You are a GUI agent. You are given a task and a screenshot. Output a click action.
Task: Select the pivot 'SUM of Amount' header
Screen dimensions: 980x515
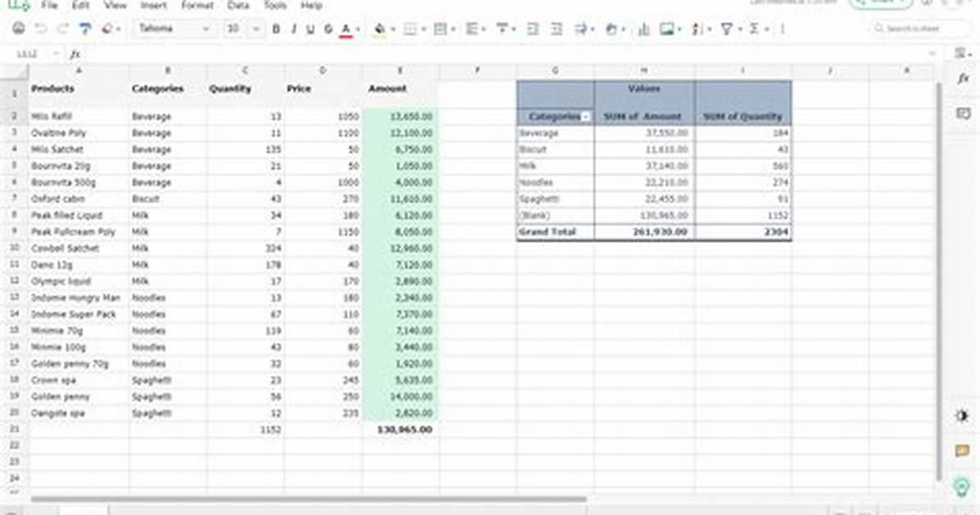[x=644, y=116]
